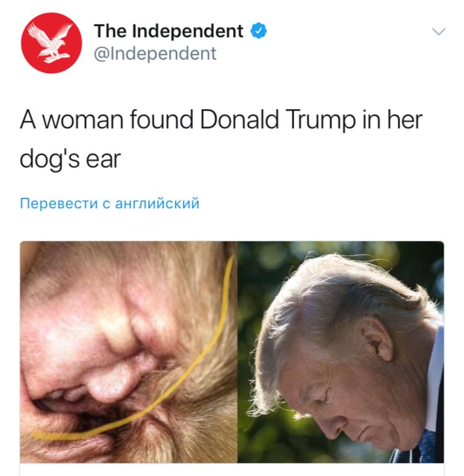Open the Donald Trump profile photo
The height and width of the screenshot is (476, 464).
click(341, 352)
